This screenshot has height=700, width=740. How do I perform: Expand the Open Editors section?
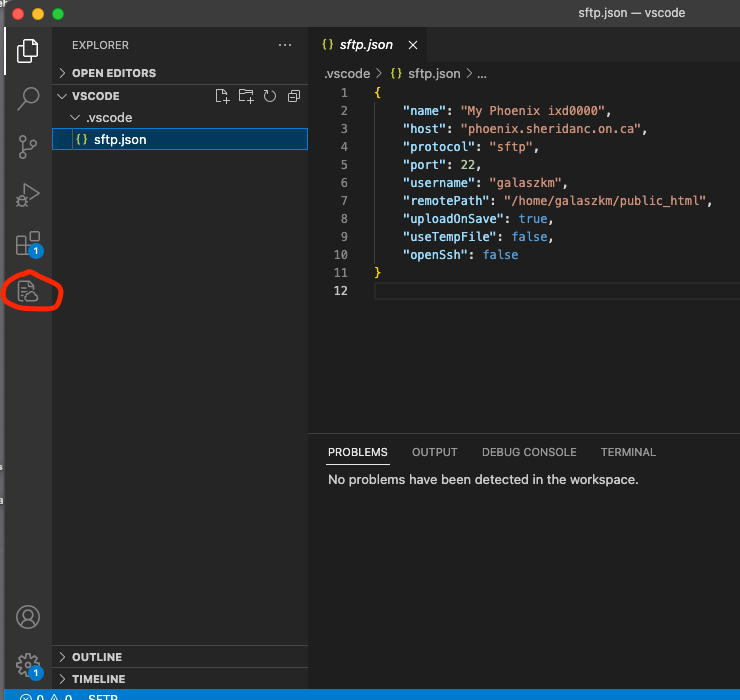coord(113,73)
